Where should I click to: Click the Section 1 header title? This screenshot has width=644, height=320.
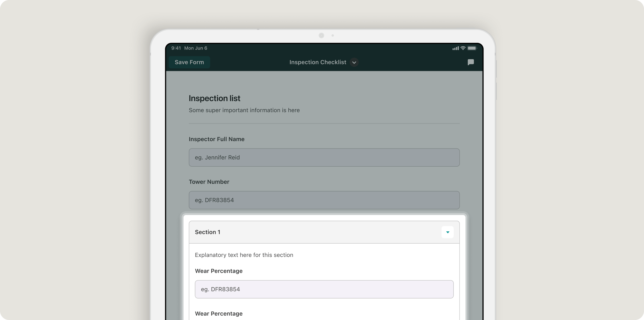207,232
